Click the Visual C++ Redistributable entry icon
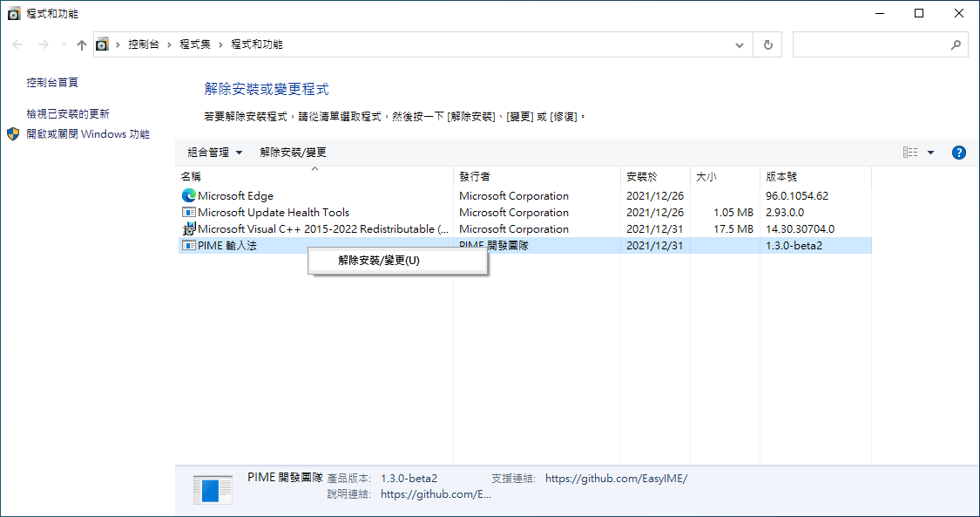 pos(188,228)
